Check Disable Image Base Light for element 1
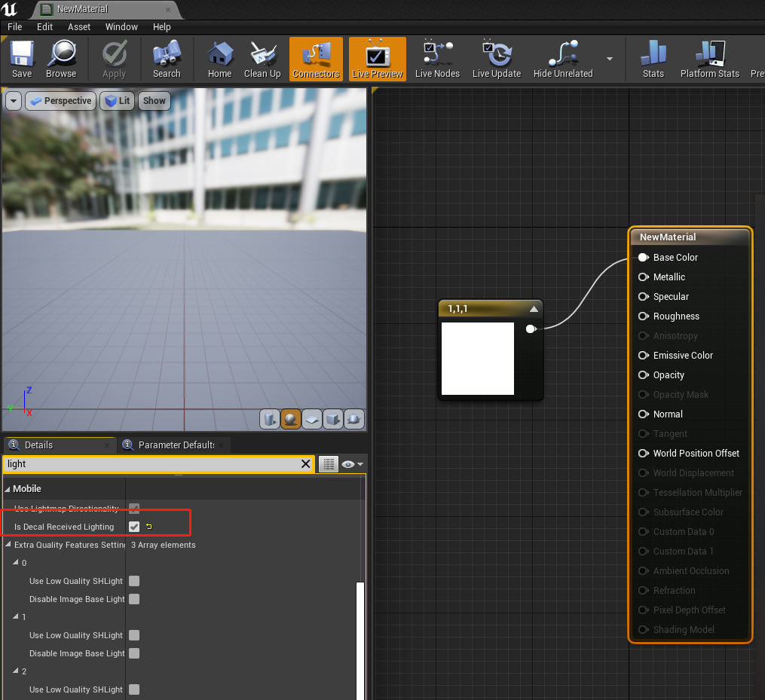 click(134, 653)
